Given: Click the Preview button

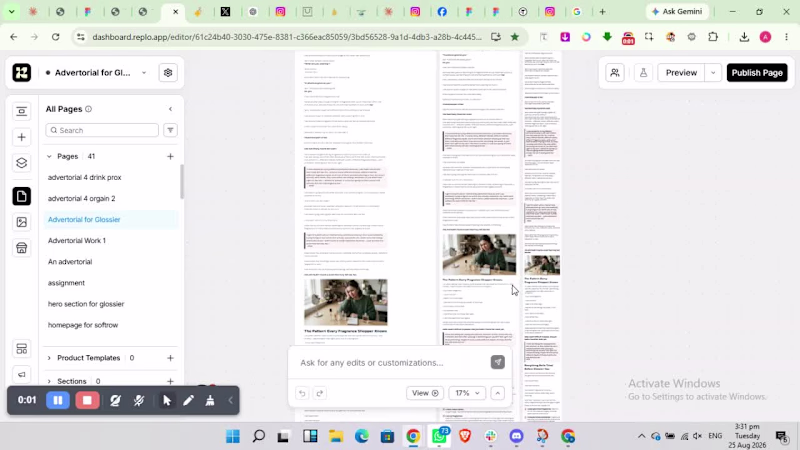Looking at the screenshot, I should tap(681, 72).
